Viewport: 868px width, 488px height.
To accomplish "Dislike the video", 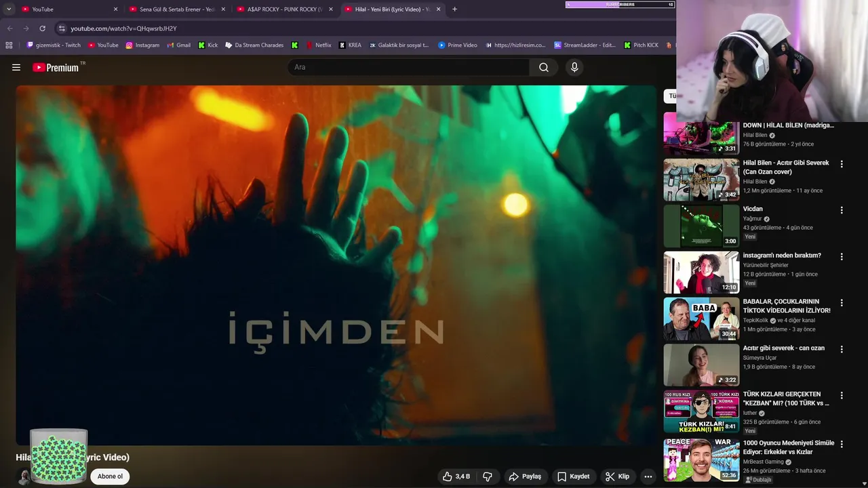I will [x=488, y=476].
